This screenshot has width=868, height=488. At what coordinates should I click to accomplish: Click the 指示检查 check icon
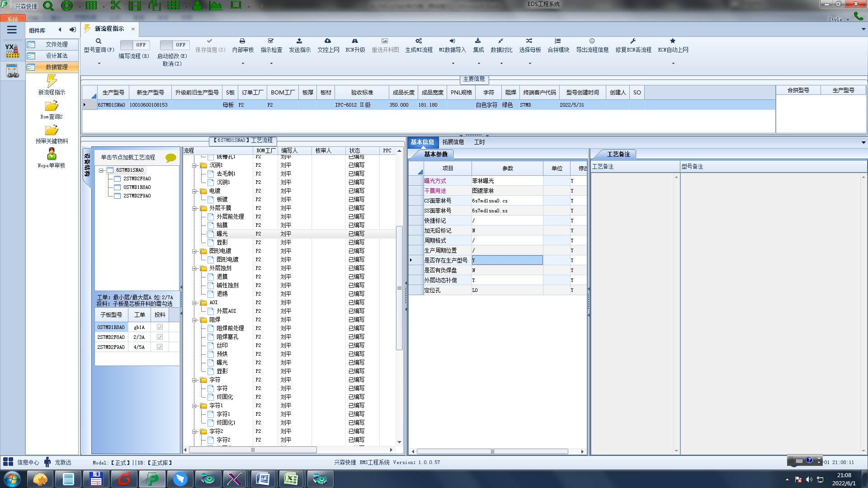(x=271, y=41)
